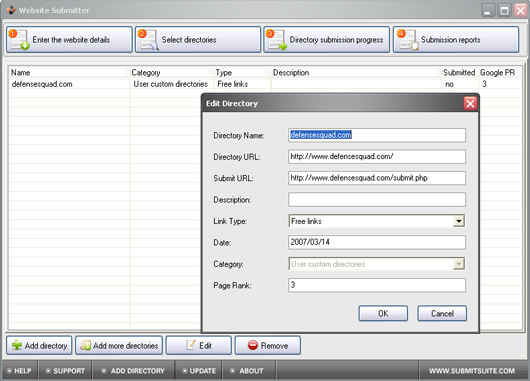The width and height of the screenshot is (530, 381).
Task: Confirm the dialog with OK
Action: pos(383,313)
